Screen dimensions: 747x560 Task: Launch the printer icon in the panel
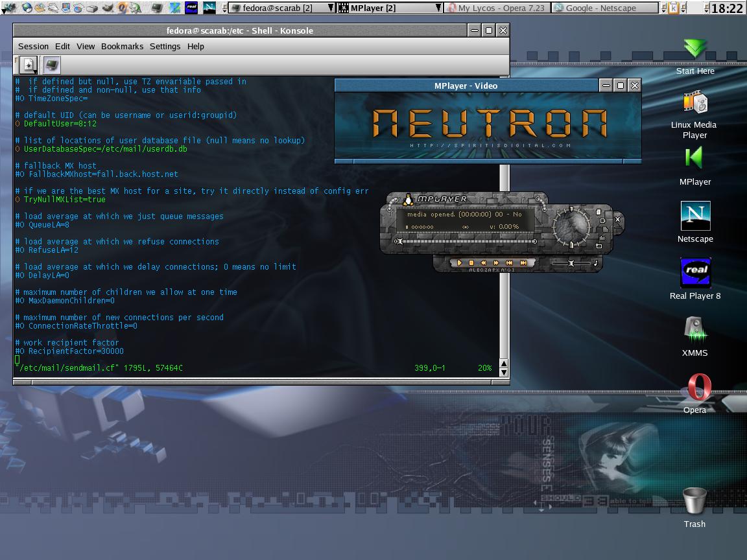[92, 8]
